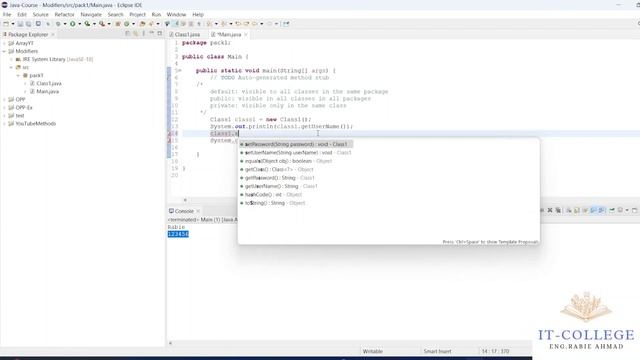Open the File menu
This screenshot has width=640, height=360.
click(7, 14)
